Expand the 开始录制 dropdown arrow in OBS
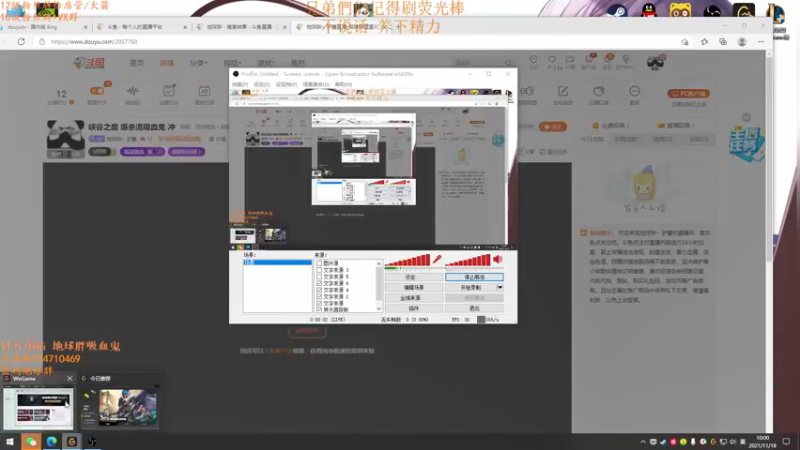This screenshot has height=450, width=800. tap(500, 288)
